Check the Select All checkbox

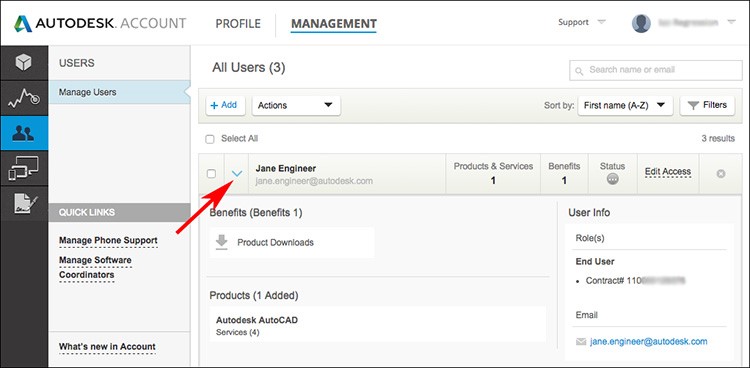point(210,139)
